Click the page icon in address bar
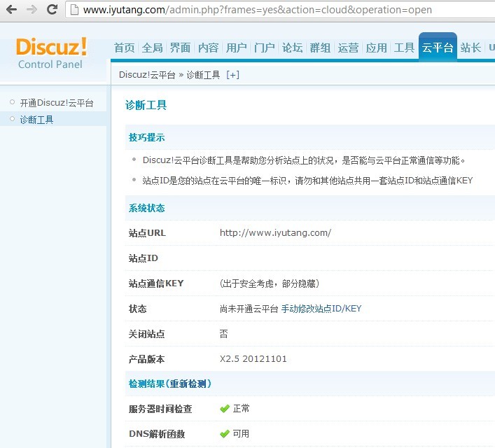495x448 pixels. click(x=74, y=10)
